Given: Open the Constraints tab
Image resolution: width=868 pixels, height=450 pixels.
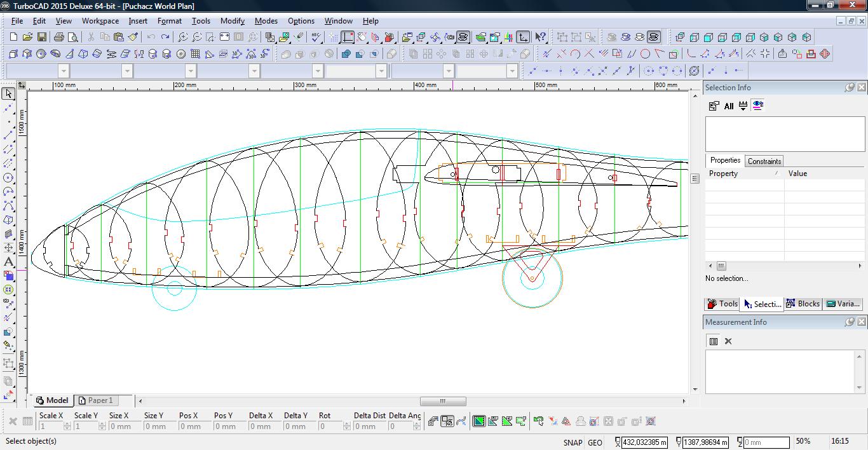Looking at the screenshot, I should click(x=764, y=161).
